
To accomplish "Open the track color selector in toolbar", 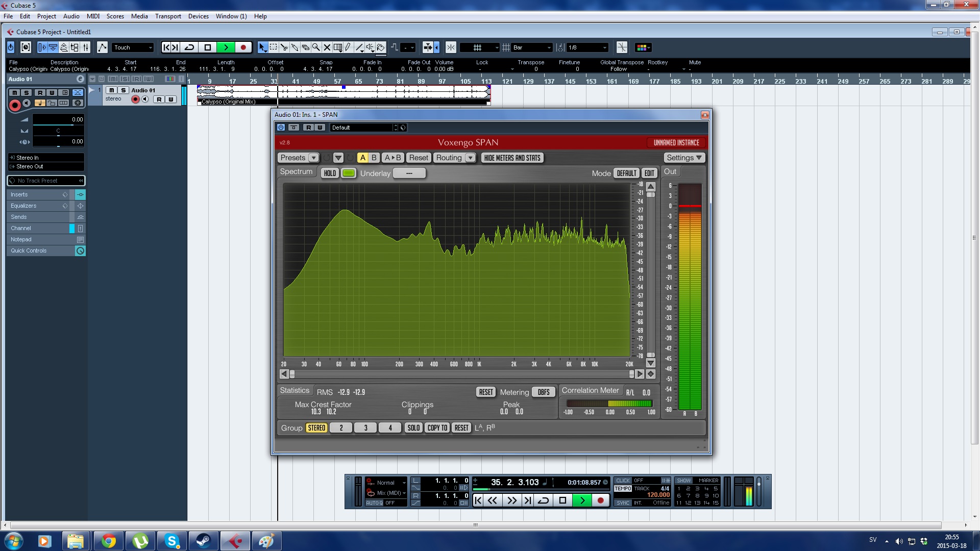I will 643,47.
